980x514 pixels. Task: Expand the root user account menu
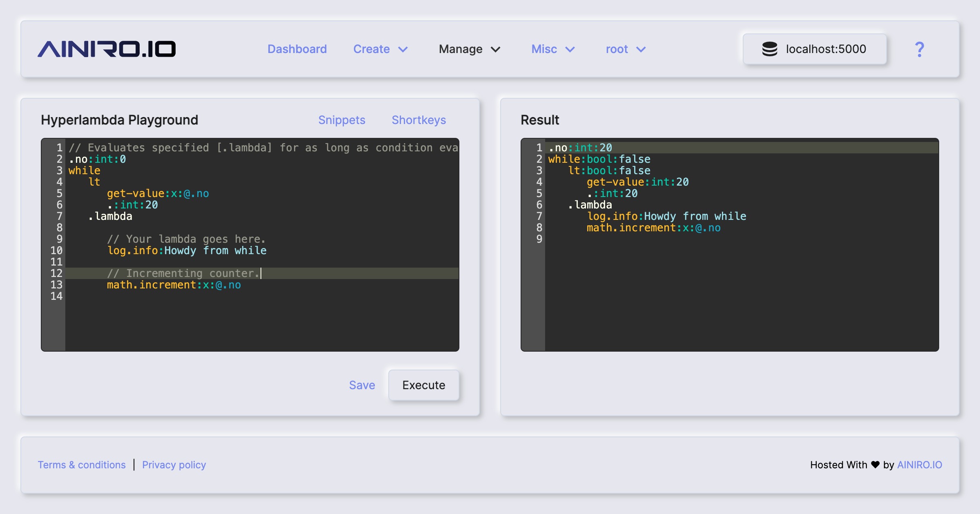pyautogui.click(x=624, y=49)
